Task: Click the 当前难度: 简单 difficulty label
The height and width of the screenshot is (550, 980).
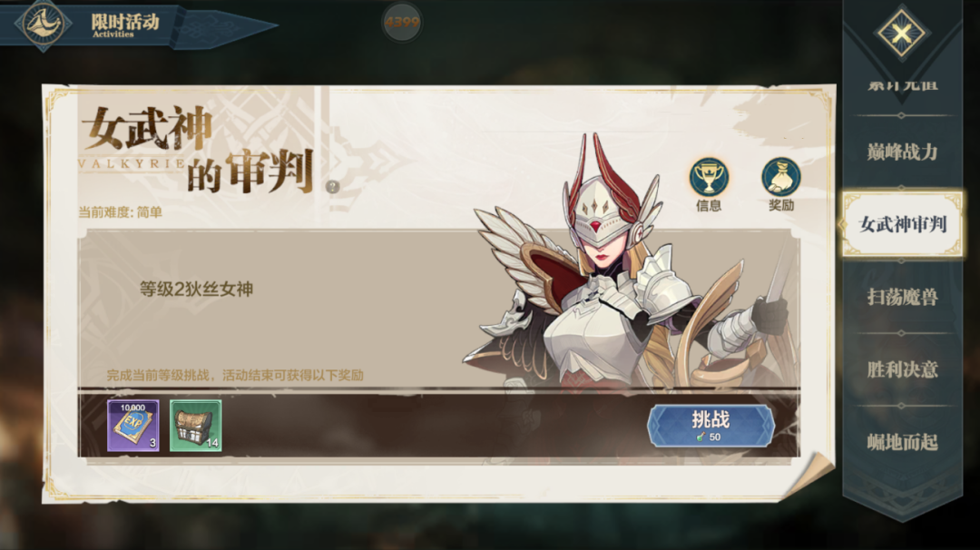Action: (120, 212)
